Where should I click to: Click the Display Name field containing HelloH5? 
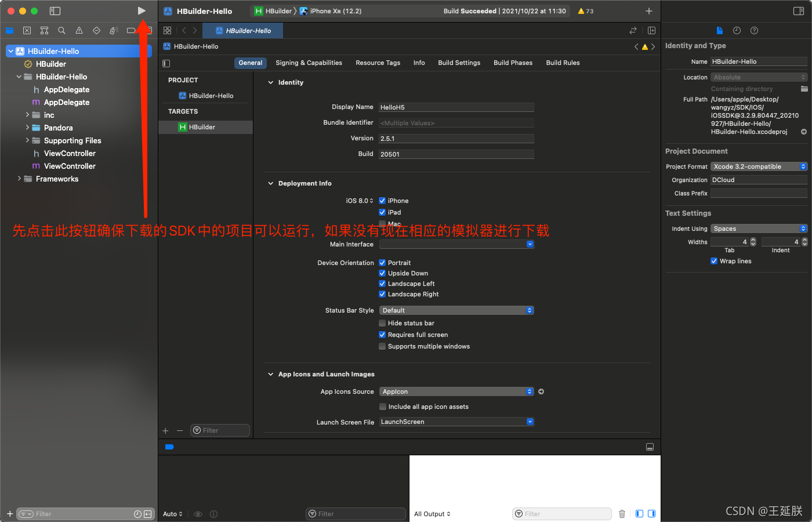pos(456,107)
